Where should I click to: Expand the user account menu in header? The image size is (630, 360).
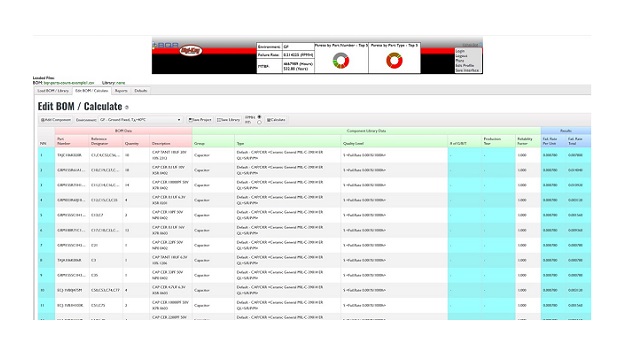tap(470, 45)
